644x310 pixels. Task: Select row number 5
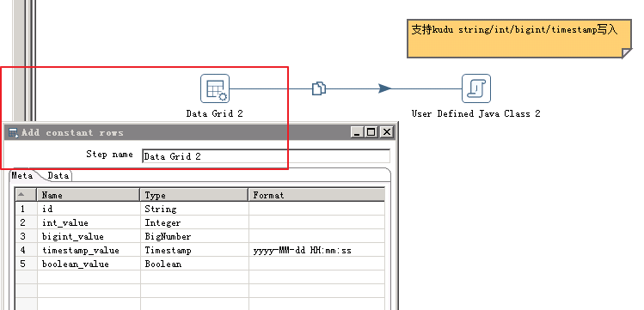click(27, 264)
